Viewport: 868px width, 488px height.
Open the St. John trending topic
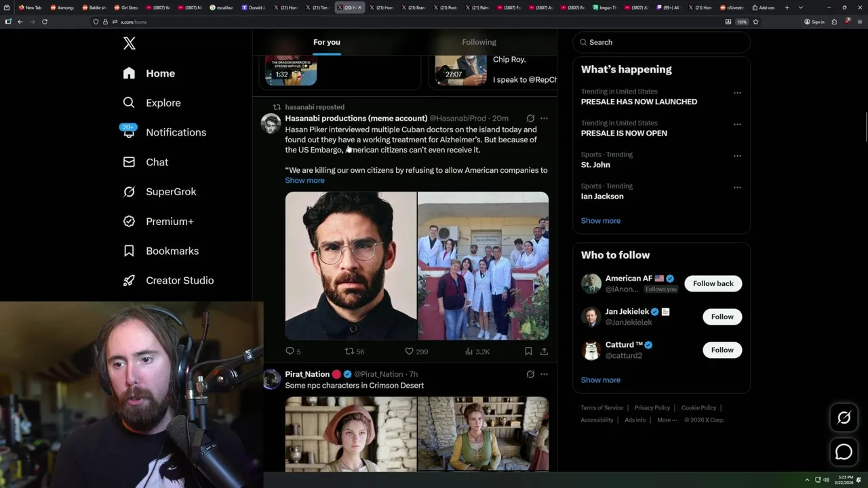[x=595, y=165]
